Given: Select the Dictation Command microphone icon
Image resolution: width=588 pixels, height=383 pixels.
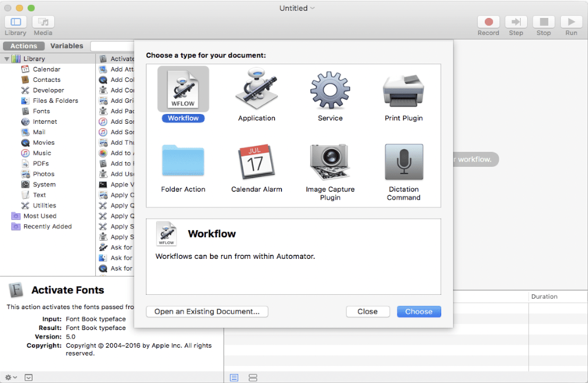Looking at the screenshot, I should 404,162.
